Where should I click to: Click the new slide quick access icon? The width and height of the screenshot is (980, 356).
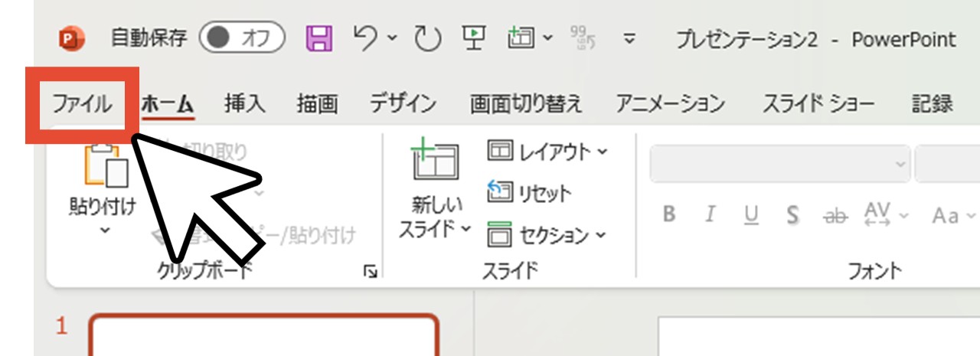point(521,38)
